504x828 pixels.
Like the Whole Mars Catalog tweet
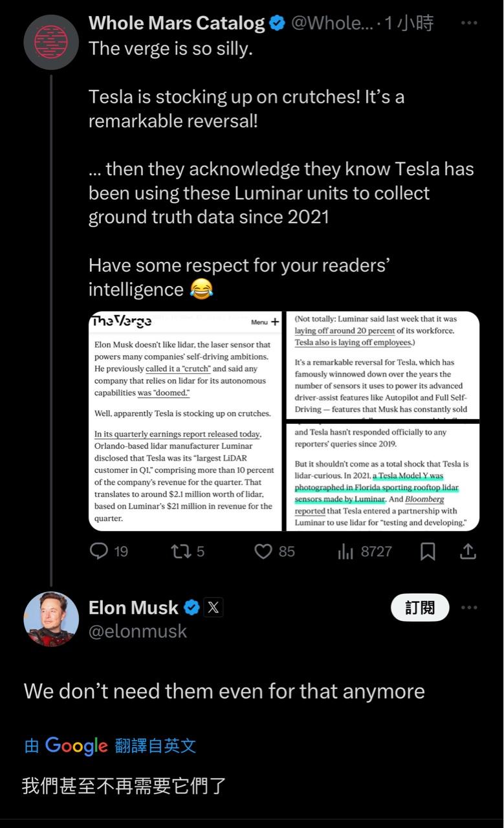(263, 551)
